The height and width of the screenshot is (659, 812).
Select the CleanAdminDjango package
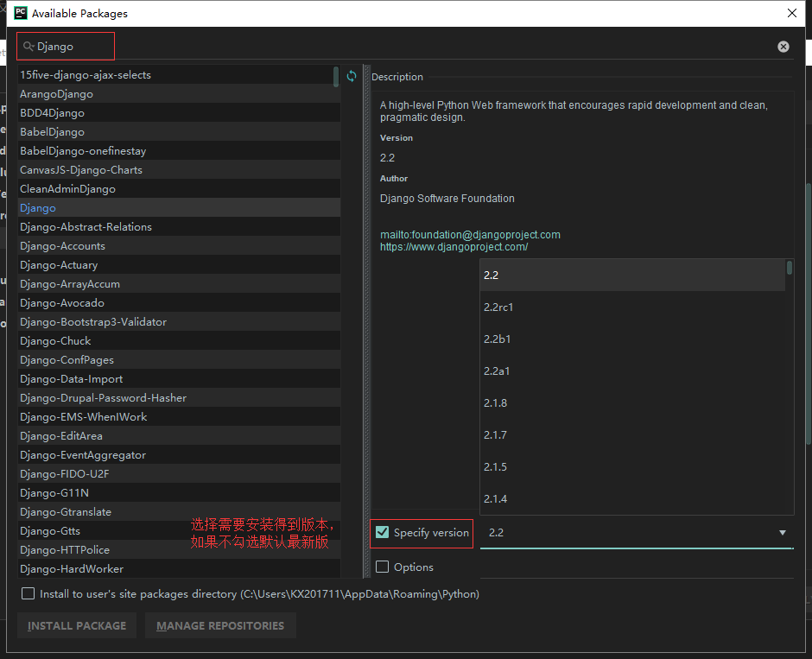click(x=179, y=188)
